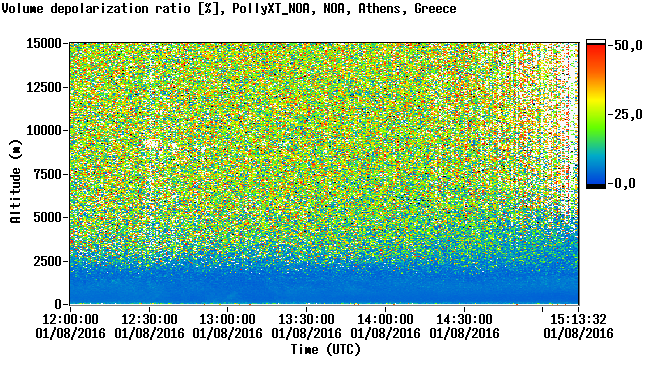Click the Time (UTC) axis title
This screenshot has width=665, height=389.
point(325,350)
